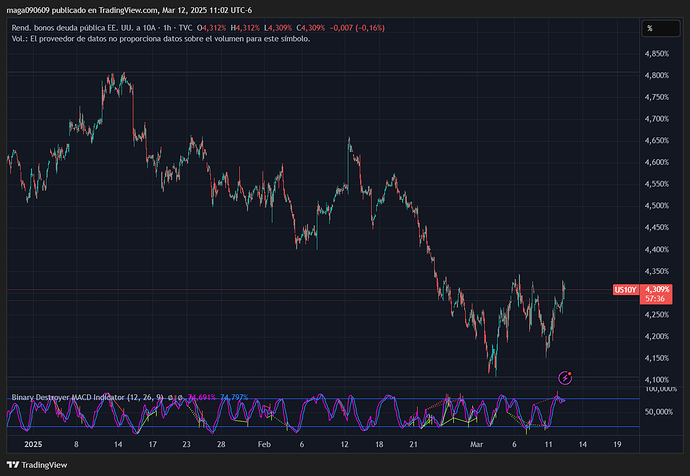Click the open value O4,312%
690x476 pixels.
[211, 28]
